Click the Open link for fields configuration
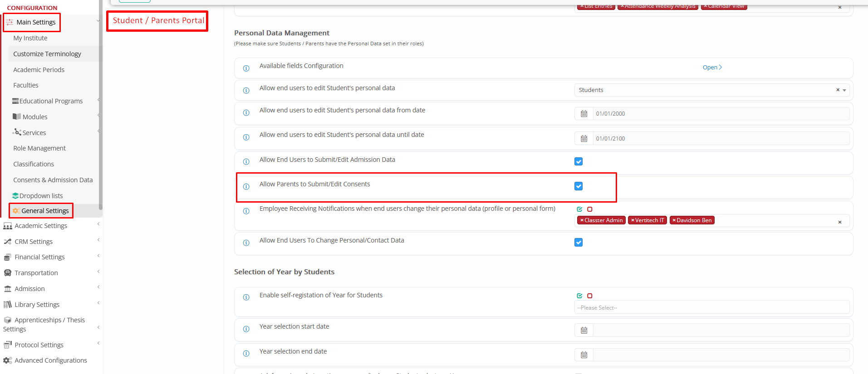Image resolution: width=868 pixels, height=374 pixels. tap(711, 68)
